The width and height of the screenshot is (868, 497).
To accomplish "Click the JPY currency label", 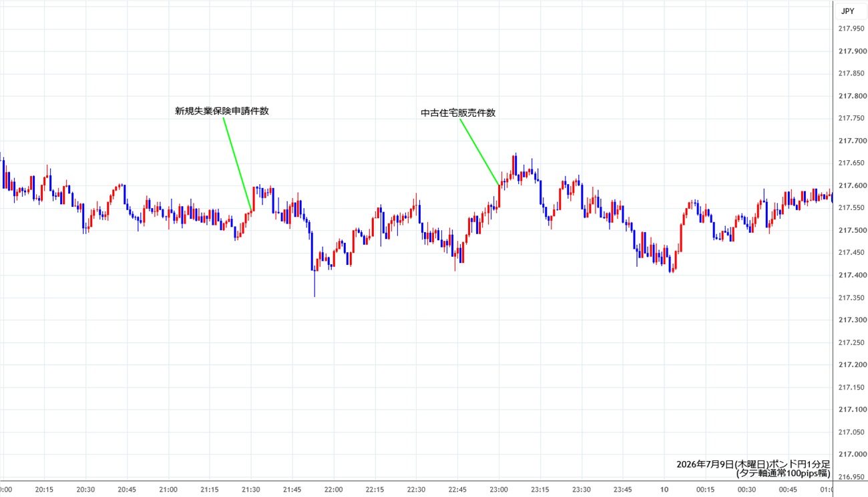I will 847,11.
